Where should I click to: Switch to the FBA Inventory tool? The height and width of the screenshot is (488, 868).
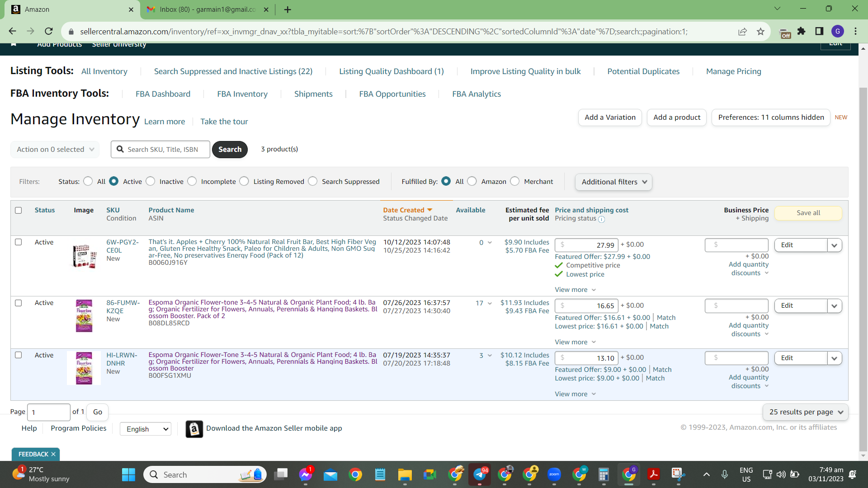(242, 94)
